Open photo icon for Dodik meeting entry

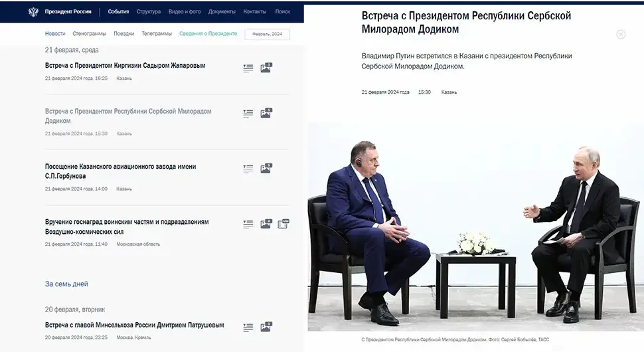point(266,113)
